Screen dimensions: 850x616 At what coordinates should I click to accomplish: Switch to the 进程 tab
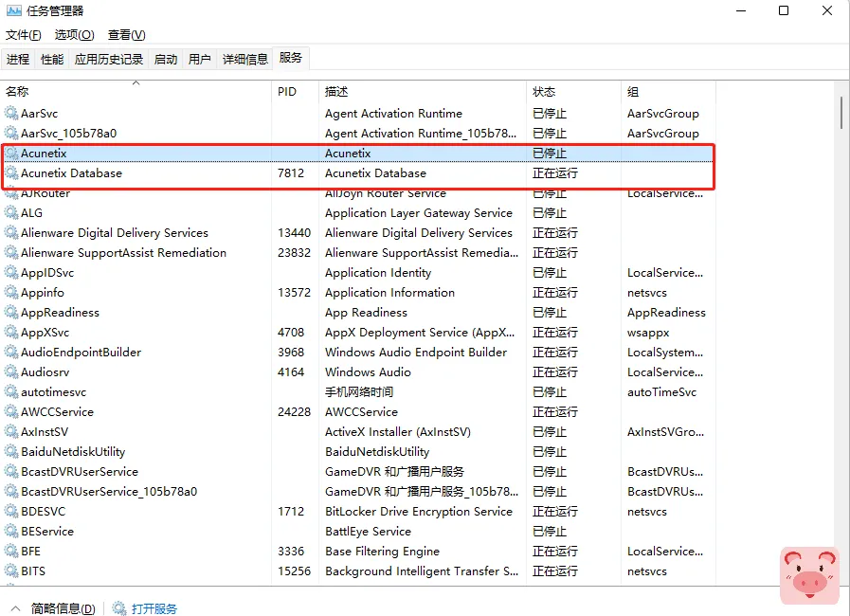pos(18,59)
